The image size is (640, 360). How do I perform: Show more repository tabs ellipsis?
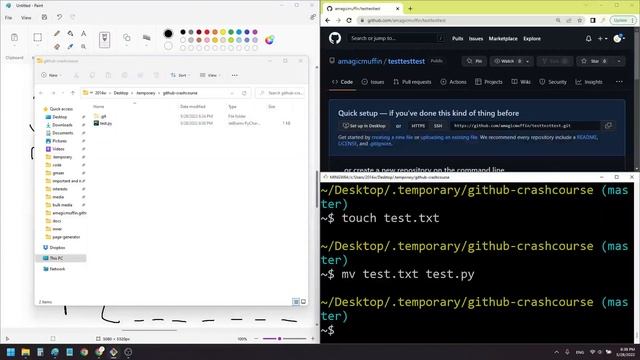619,82
